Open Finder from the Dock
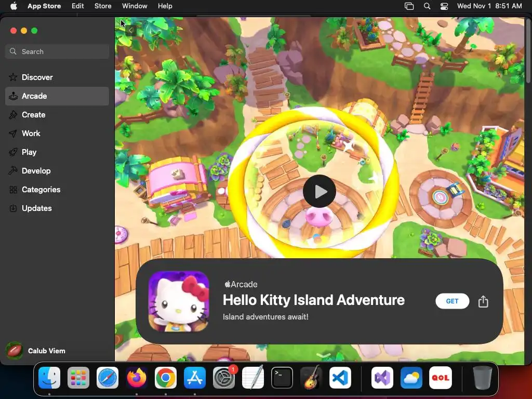Screen dimensions: 532x399 (49, 378)
